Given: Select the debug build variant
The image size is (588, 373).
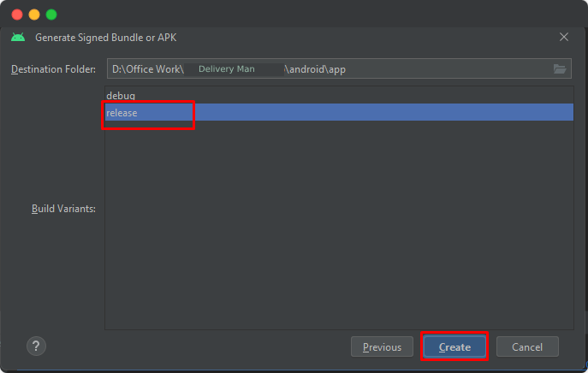Looking at the screenshot, I should click(121, 95).
